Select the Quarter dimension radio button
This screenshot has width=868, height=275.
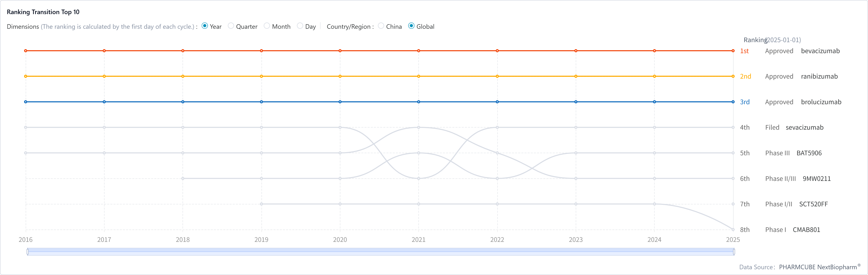(x=231, y=26)
